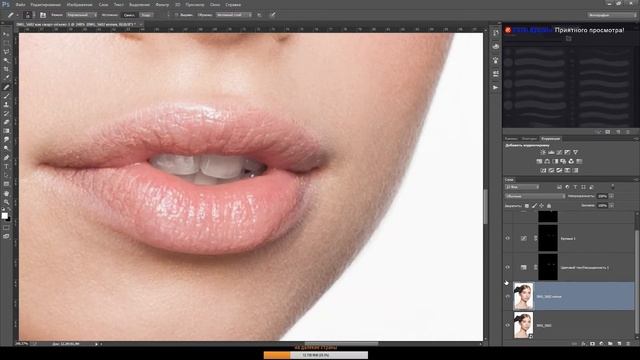Open the Фильтр menu
The height and width of the screenshot is (360, 640).
click(x=162, y=4)
